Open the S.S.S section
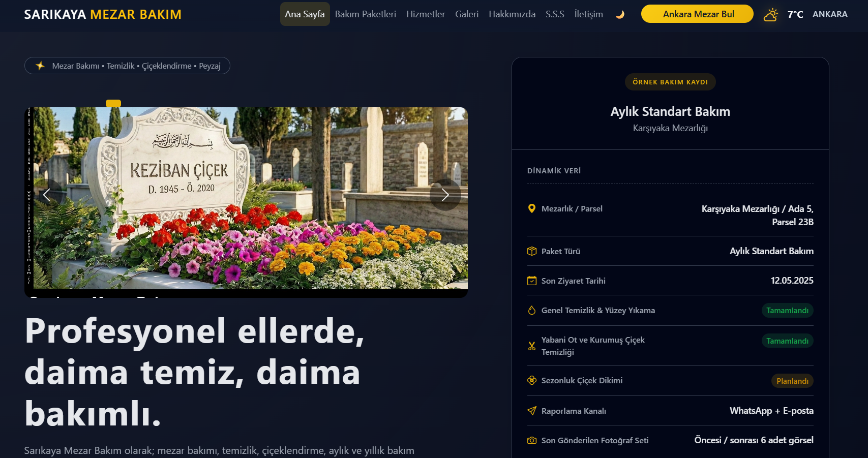This screenshot has height=458, width=868. (x=555, y=14)
